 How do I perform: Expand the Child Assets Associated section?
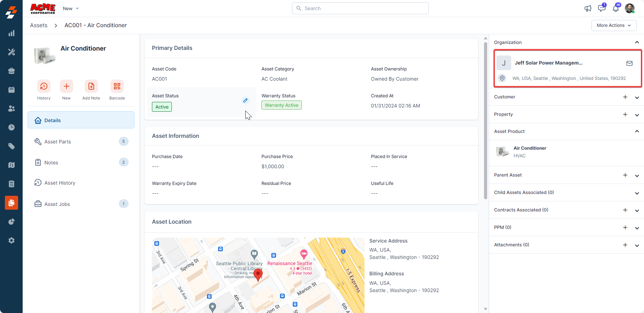pyautogui.click(x=637, y=193)
